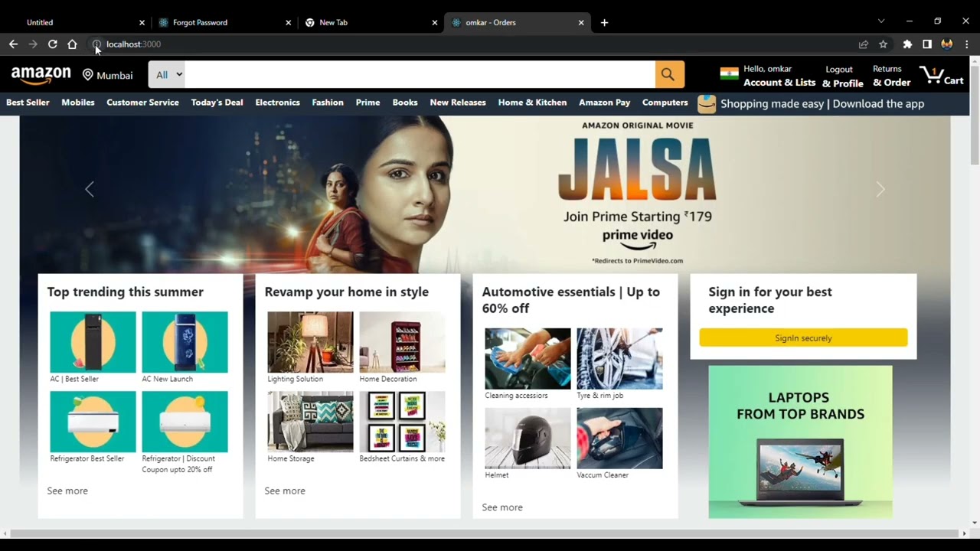Click the Amazon logo

[x=41, y=75]
